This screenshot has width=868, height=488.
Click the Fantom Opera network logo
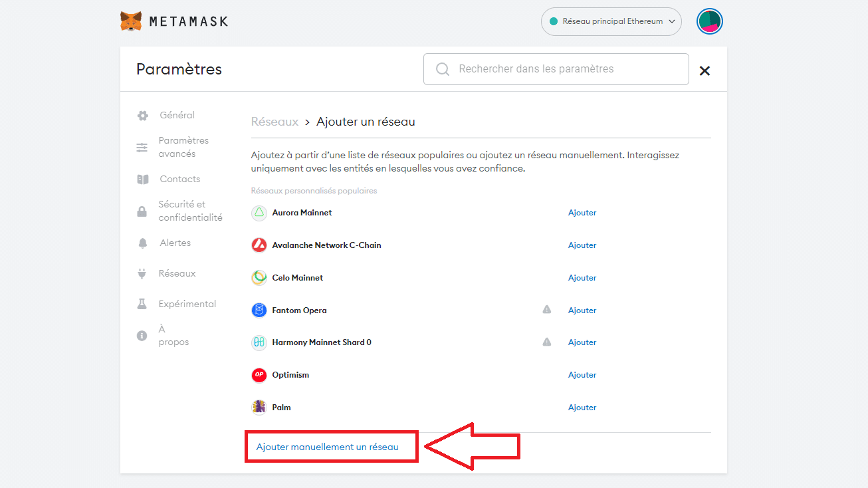click(x=259, y=310)
